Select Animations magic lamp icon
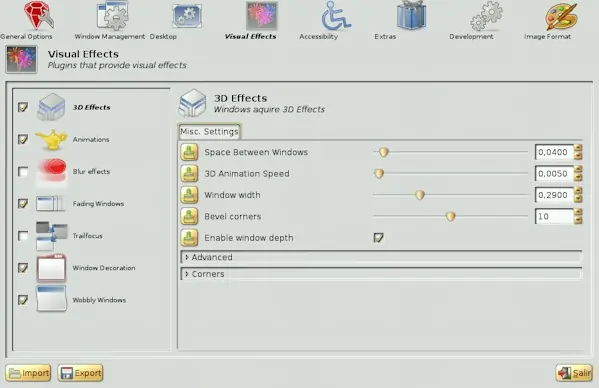The width and height of the screenshot is (599, 388). click(x=51, y=139)
